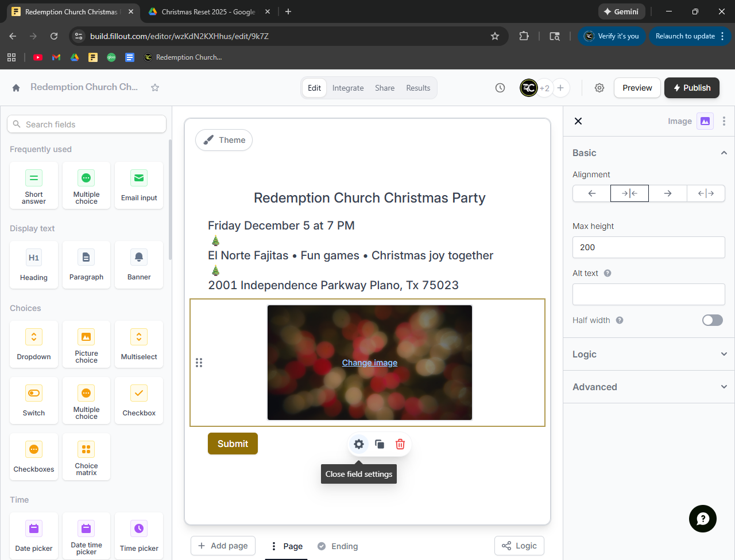Select center alignment option

[x=629, y=193]
